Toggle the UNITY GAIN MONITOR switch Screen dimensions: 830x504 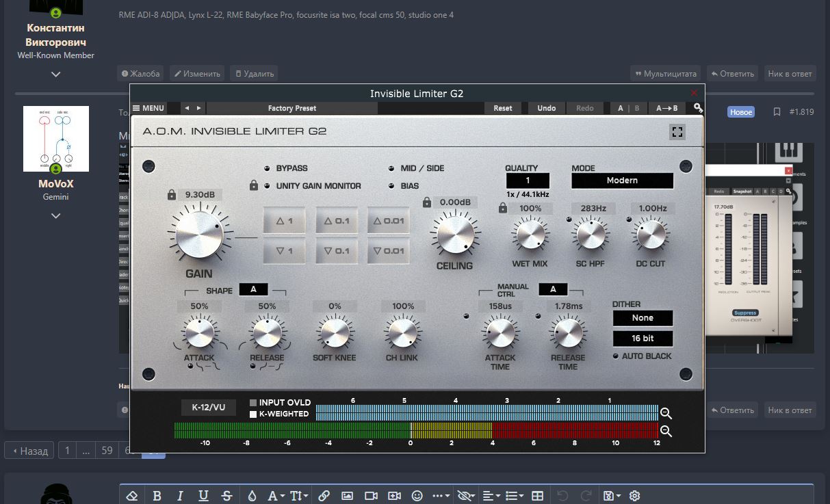tap(266, 185)
